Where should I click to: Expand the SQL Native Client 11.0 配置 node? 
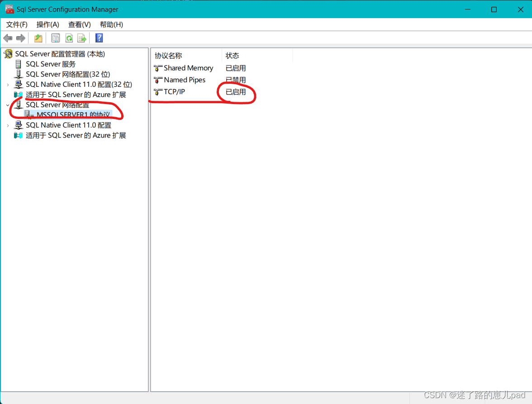[8, 125]
